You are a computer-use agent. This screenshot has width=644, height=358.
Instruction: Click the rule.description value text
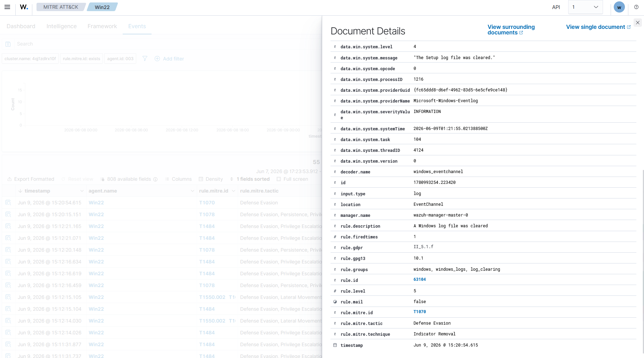[x=450, y=226]
